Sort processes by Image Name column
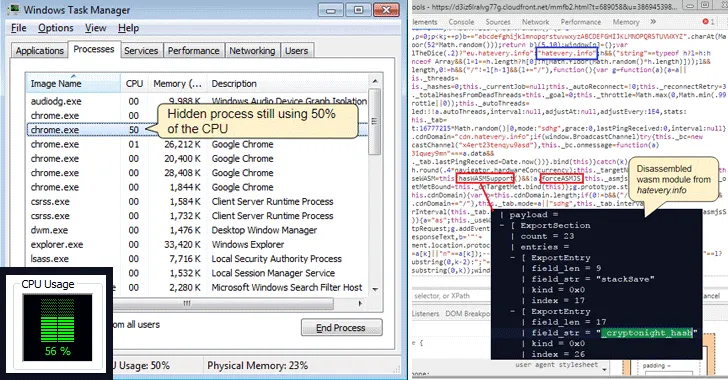 point(73,84)
